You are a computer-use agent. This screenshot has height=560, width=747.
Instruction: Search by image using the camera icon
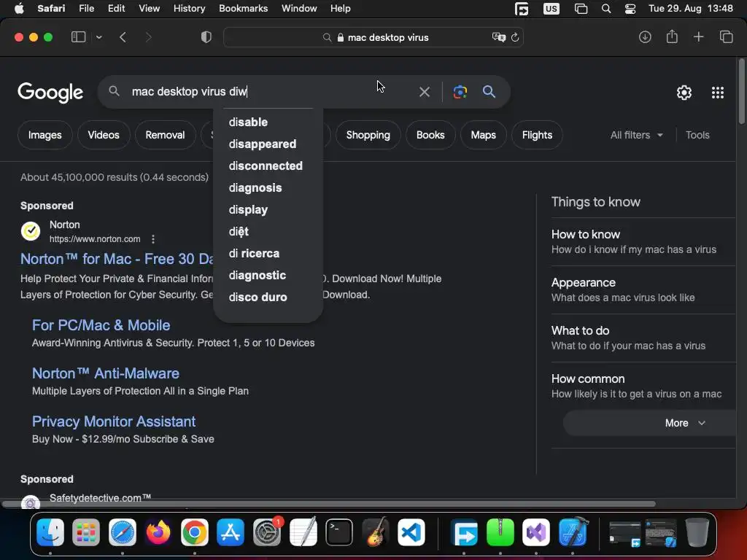[x=460, y=91]
